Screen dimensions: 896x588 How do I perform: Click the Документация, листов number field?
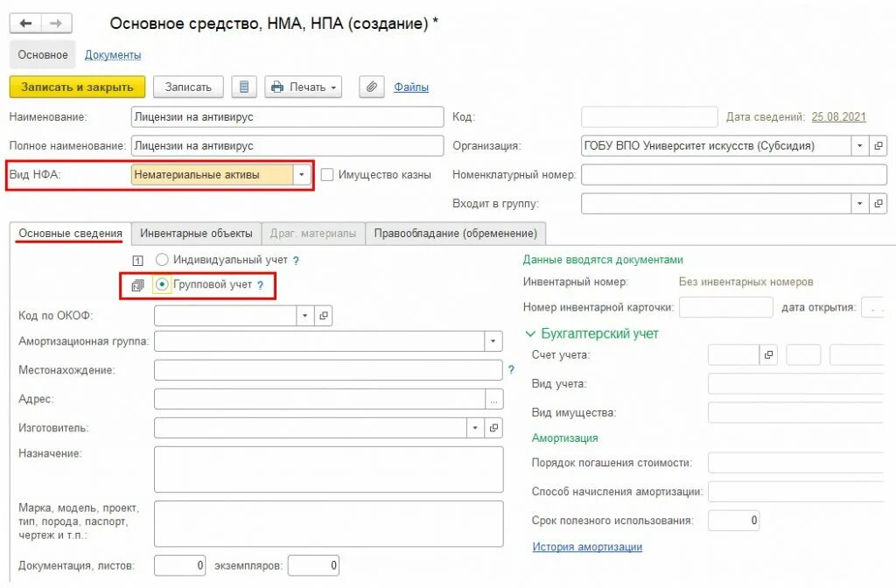coord(179,566)
